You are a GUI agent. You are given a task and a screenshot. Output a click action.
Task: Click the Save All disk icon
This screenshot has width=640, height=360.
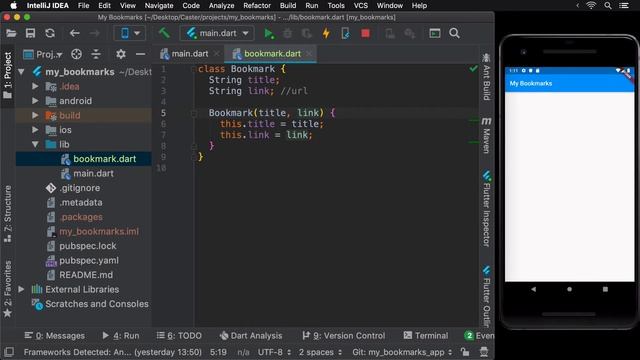pos(31,33)
